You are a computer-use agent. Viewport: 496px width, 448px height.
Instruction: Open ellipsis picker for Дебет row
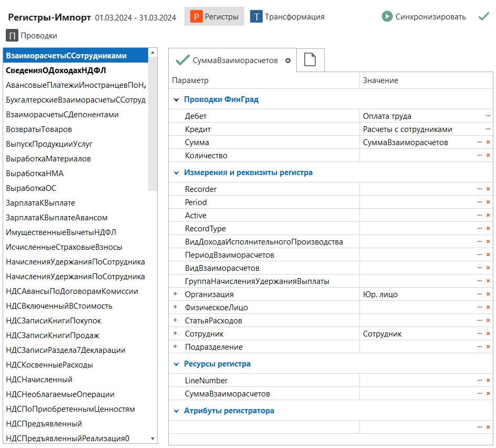(x=488, y=116)
